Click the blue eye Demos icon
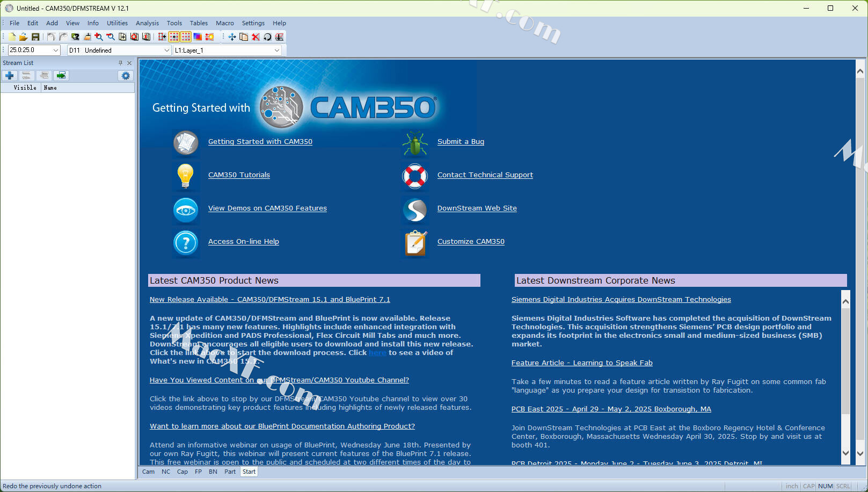Image resolution: width=868 pixels, height=492 pixels. [x=186, y=209]
